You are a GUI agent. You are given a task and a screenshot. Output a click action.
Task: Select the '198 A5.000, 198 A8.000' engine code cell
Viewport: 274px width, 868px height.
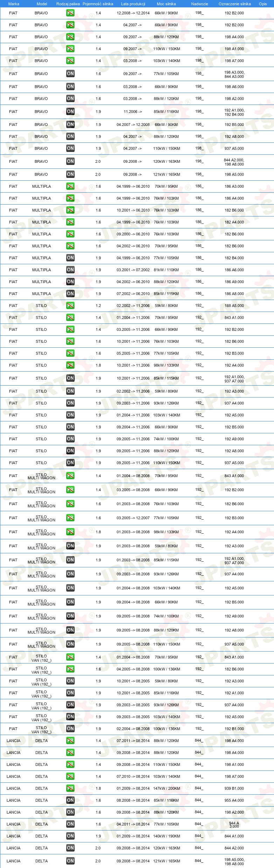234,862
